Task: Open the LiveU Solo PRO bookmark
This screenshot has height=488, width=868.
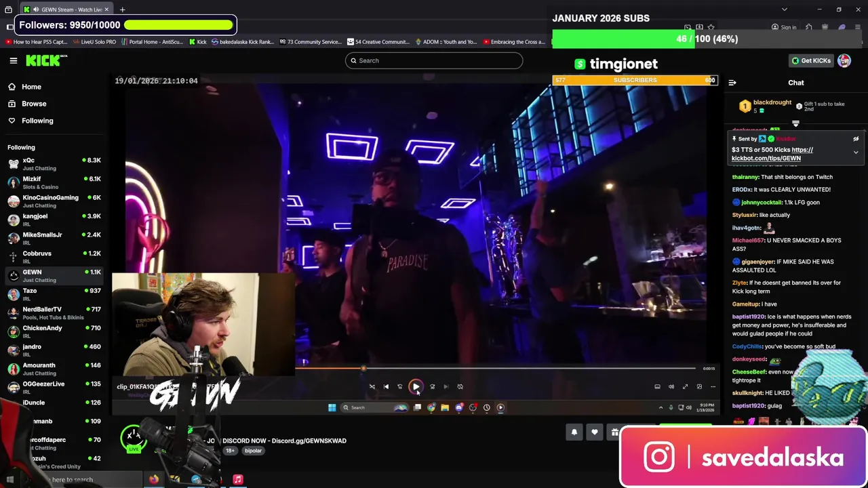Action: coord(94,42)
